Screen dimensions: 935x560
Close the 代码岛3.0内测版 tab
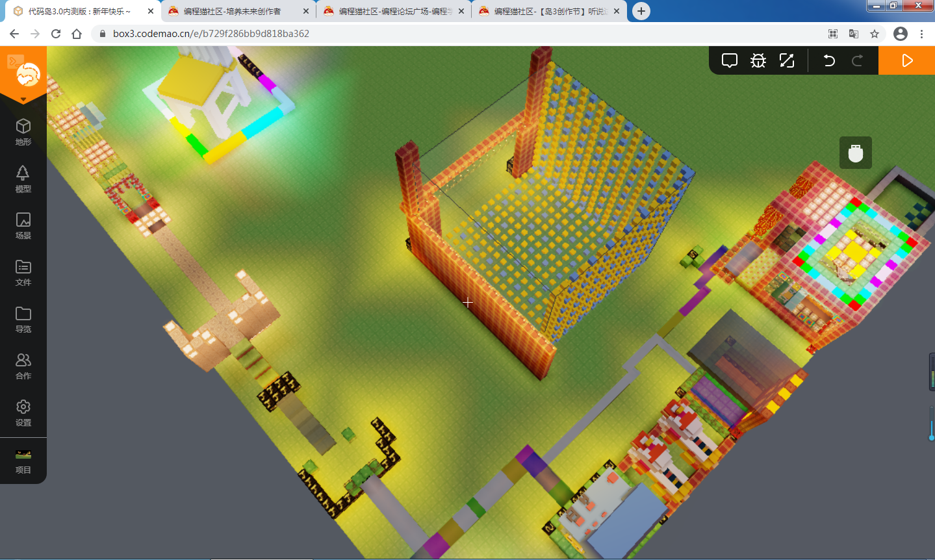(x=151, y=11)
